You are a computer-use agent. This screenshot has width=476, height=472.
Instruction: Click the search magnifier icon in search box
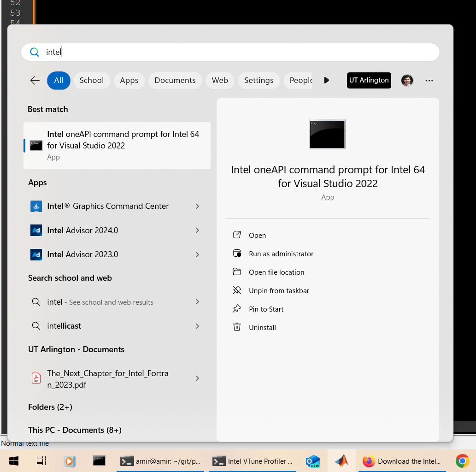[x=34, y=52]
